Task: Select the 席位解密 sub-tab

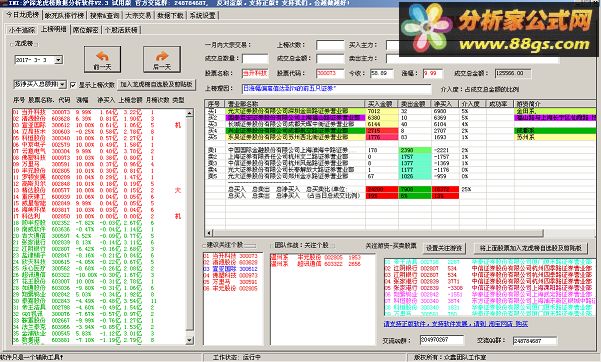Action: pyautogui.click(x=85, y=30)
